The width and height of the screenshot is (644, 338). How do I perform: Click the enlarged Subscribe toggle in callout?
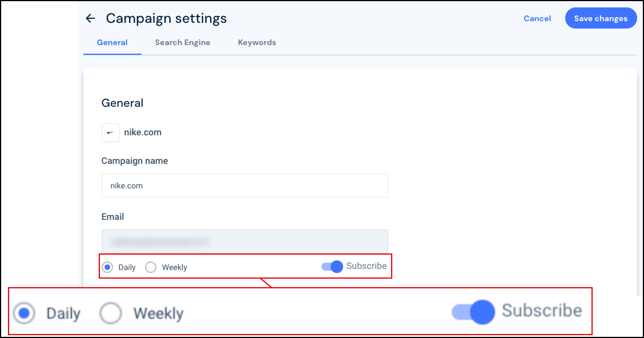(x=473, y=312)
